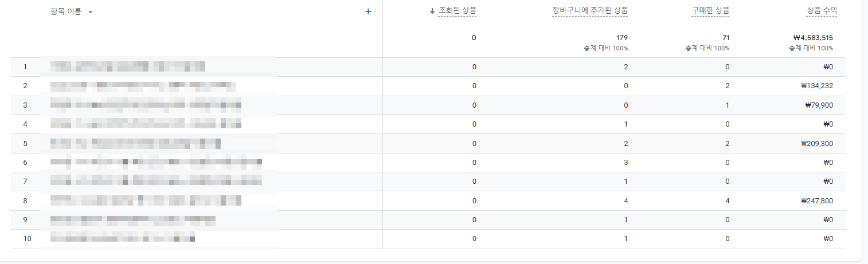Viewport: 868px width, 264px height.
Task: Click revenue ₩247,800 in row 8
Action: click(x=817, y=201)
